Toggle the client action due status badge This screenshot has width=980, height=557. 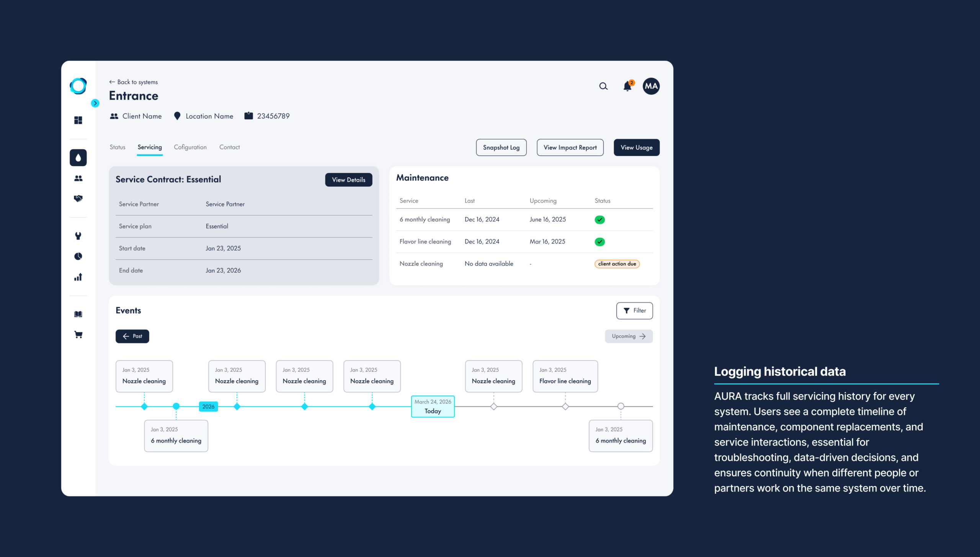point(617,264)
